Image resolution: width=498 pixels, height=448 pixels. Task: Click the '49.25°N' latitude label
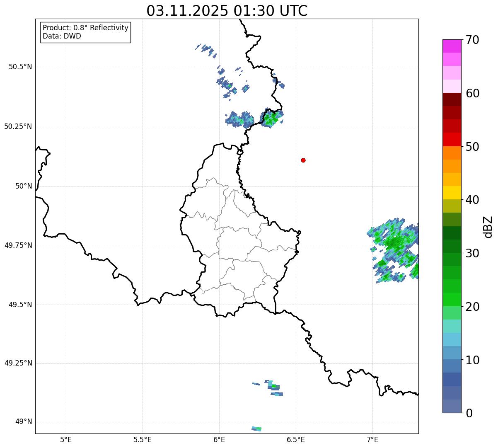(18, 363)
